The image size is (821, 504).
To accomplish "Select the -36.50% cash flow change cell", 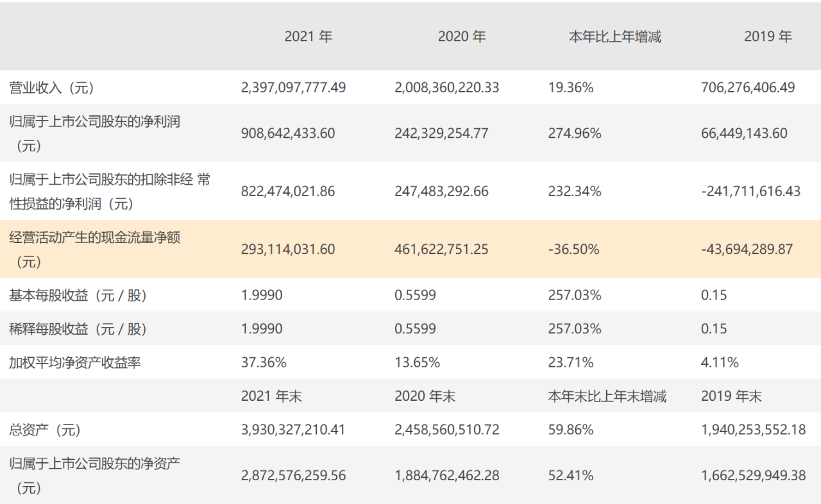I will coord(574,249).
